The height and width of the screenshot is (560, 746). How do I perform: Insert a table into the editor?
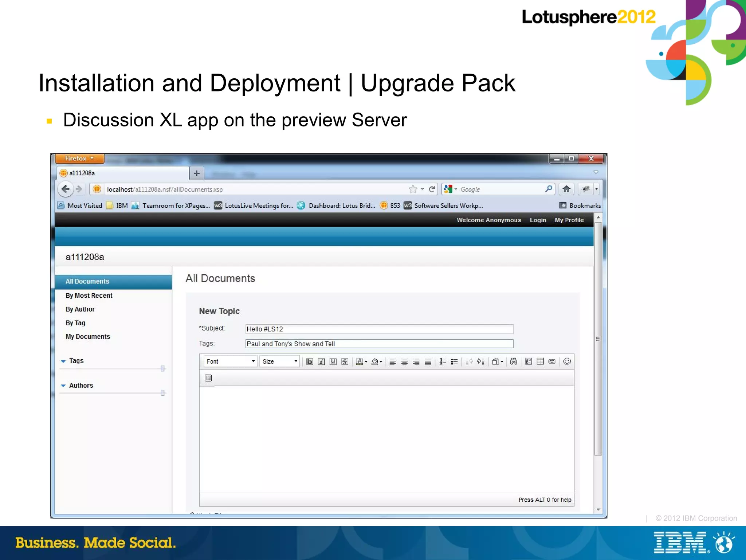coord(540,361)
